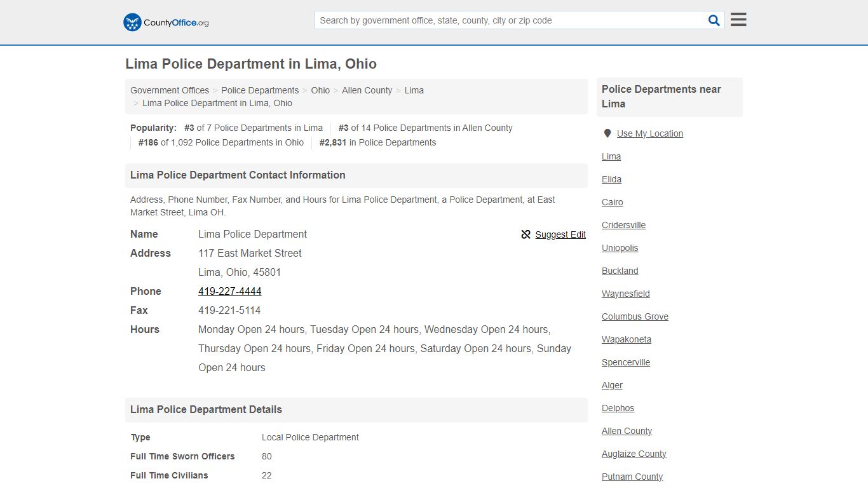Image resolution: width=868 pixels, height=488 pixels.
Task: Click Use My Location link
Action: [x=650, y=133]
